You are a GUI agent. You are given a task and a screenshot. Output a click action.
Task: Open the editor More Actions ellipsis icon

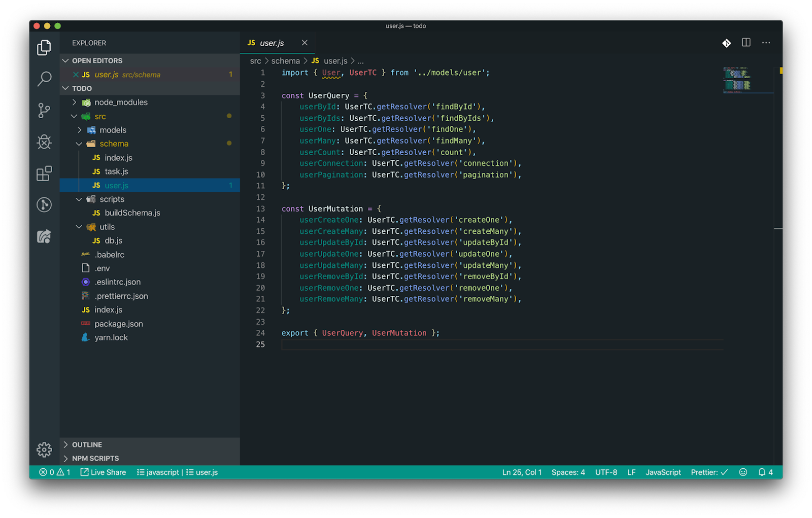click(766, 43)
